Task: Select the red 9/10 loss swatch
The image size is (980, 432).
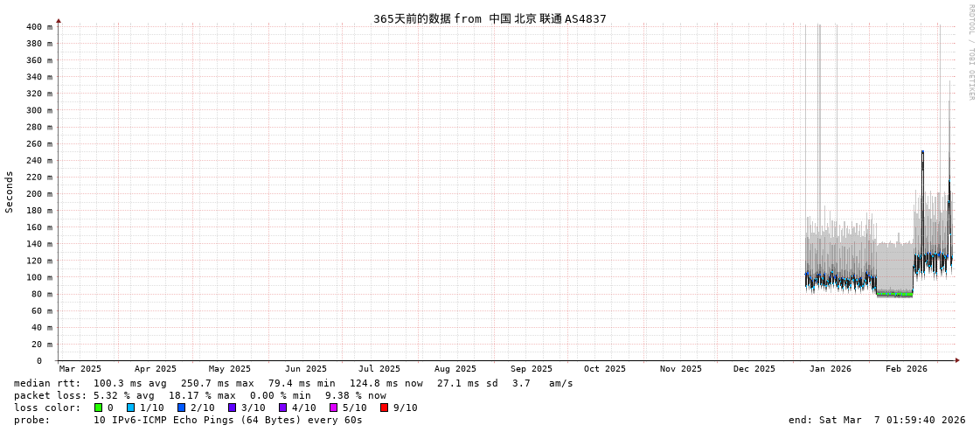Action: coord(384,408)
